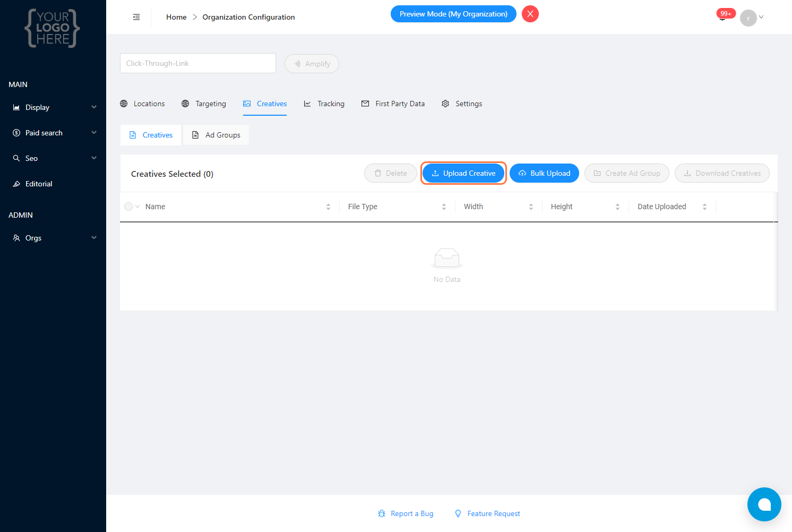
Task: Open the Report a Bug link
Action: click(406, 513)
